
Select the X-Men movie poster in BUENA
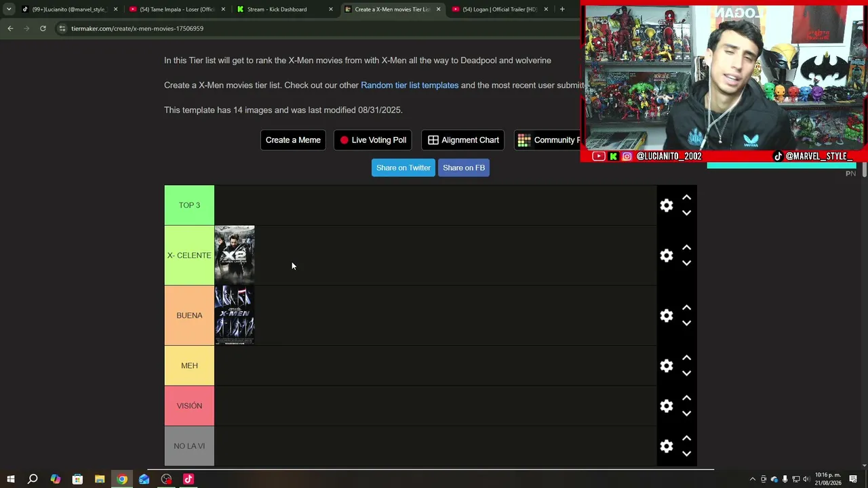(235, 316)
